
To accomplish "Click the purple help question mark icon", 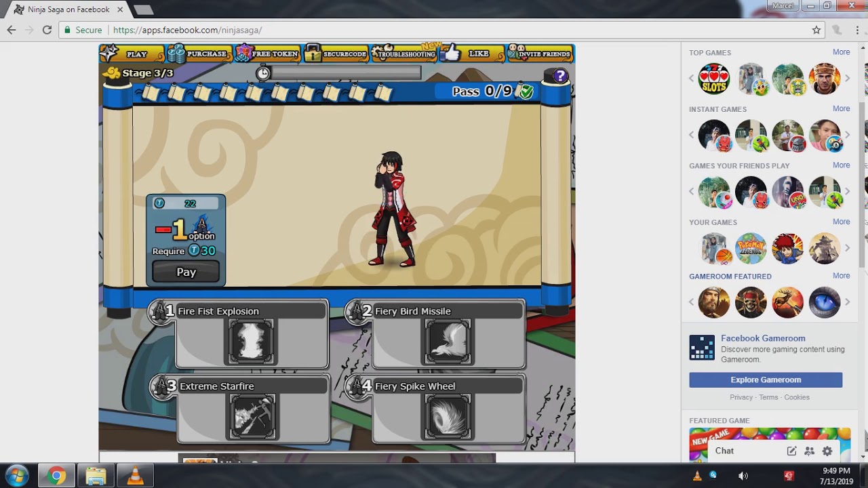I will 560,76.
